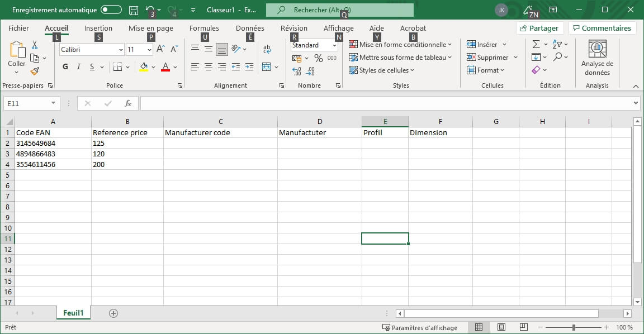Image resolution: width=644 pixels, height=334 pixels.
Task: Open find and select magnifier icon
Action: tap(557, 56)
